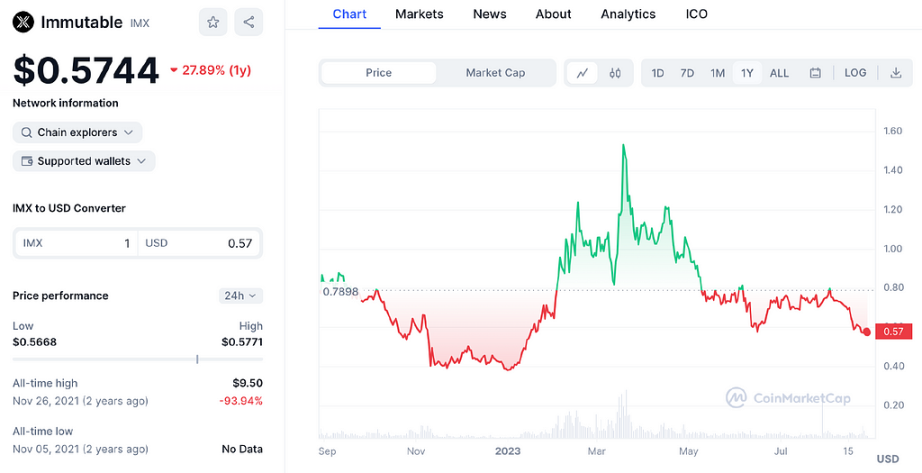Click the Network information label

pyautogui.click(x=65, y=103)
